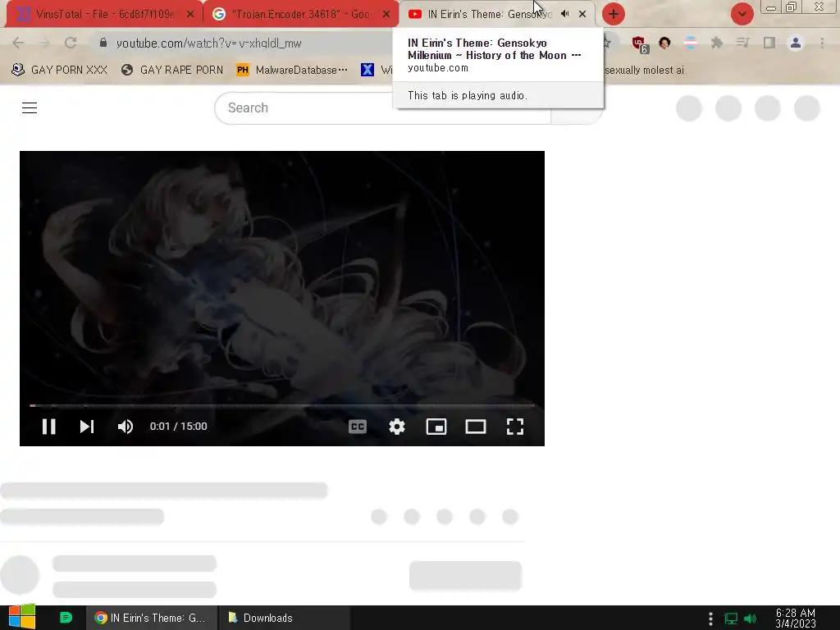Focus the YouTube search field

pos(382,107)
